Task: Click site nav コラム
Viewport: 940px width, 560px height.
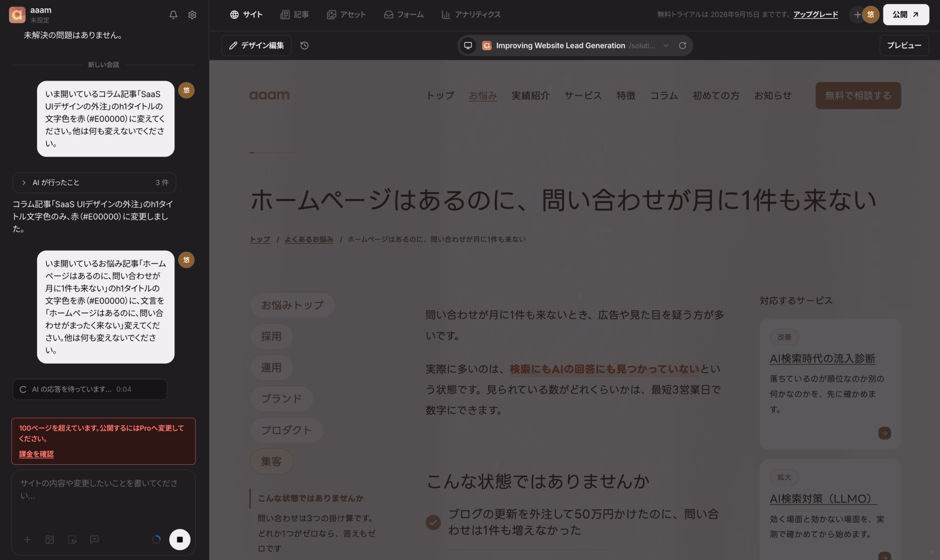Action: [664, 96]
